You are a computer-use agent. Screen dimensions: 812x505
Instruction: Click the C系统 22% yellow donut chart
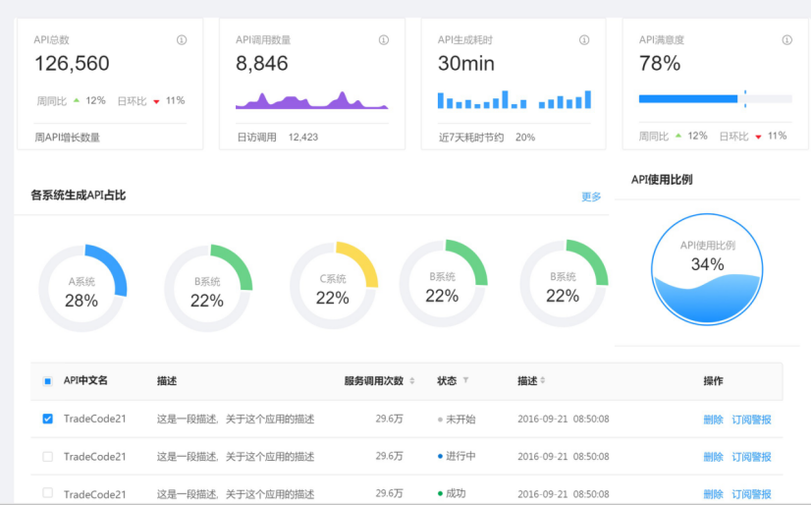coord(334,285)
